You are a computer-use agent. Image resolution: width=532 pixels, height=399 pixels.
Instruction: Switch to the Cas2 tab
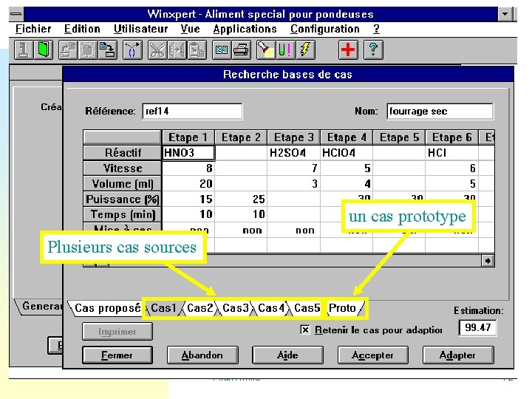[199, 308]
